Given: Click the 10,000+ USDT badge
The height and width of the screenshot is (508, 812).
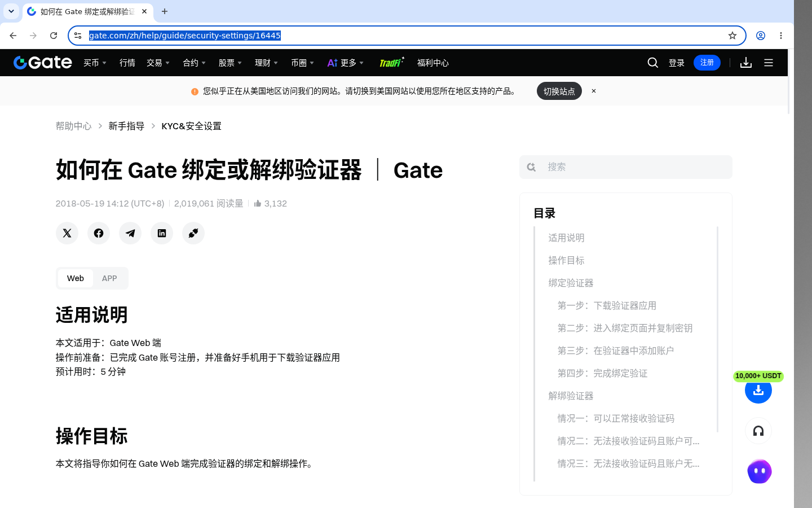Looking at the screenshot, I should [758, 376].
